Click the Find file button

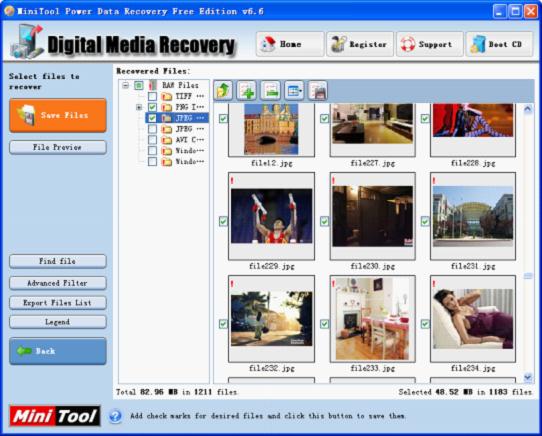[58, 261]
